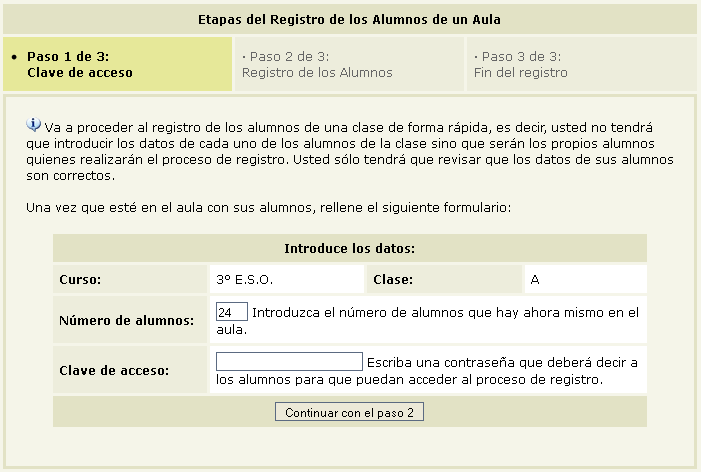Screen dimensions: 701x472
Task: Click the blue info icon before the intro text
Action: coord(34,125)
